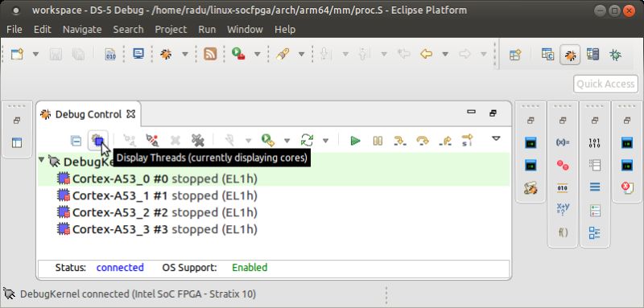Collapse the DebugKernel connection tree node
The image size is (644, 308).
[x=42, y=159]
